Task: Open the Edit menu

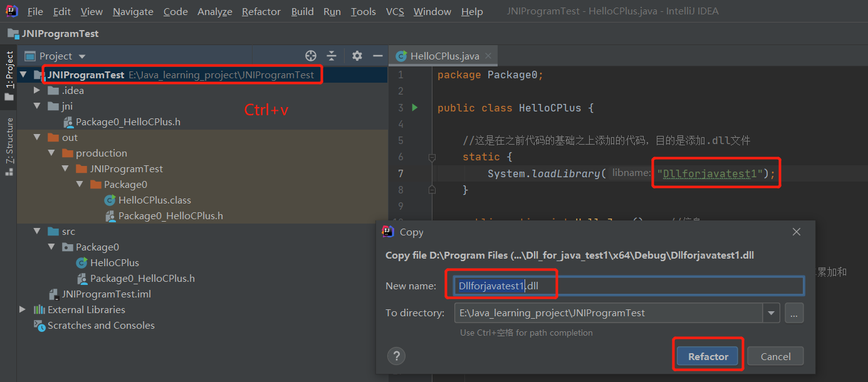Action: (x=62, y=11)
